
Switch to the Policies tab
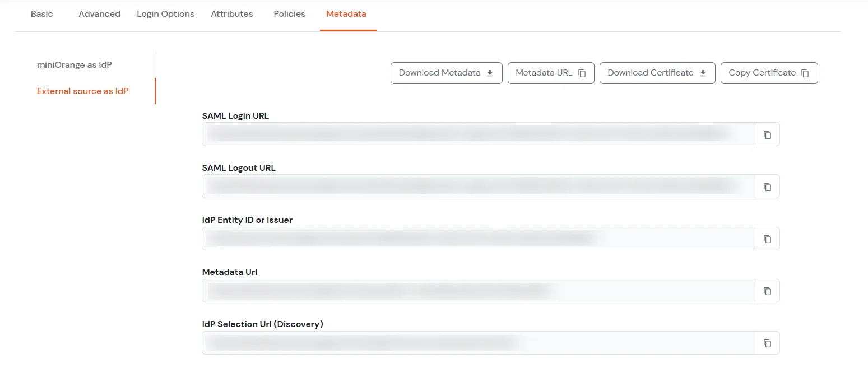pos(289,13)
